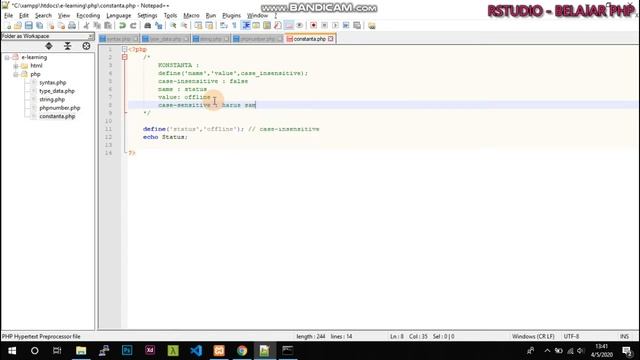The height and width of the screenshot is (360, 640).
Task: Click the Zoom In toolbar icon
Action: pos(173,26)
